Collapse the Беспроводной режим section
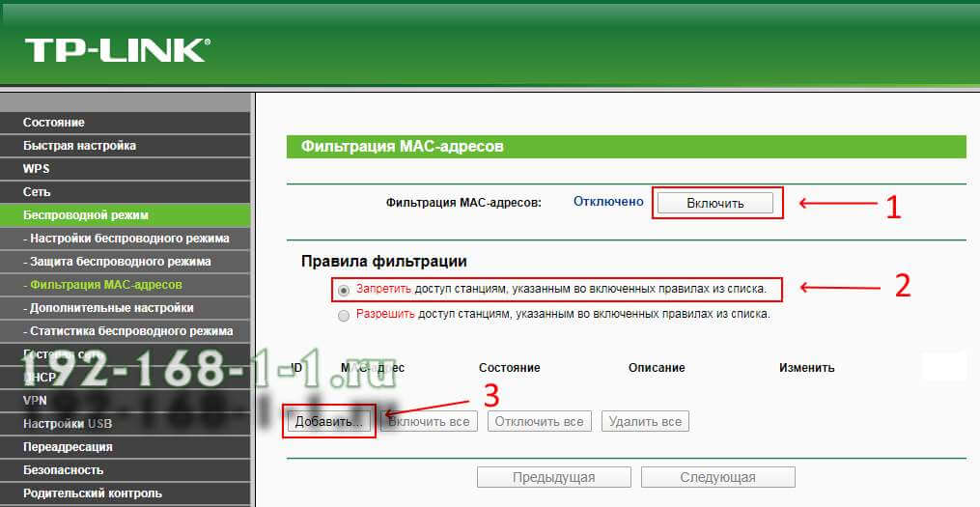The width and height of the screenshot is (980, 507). pos(86,215)
